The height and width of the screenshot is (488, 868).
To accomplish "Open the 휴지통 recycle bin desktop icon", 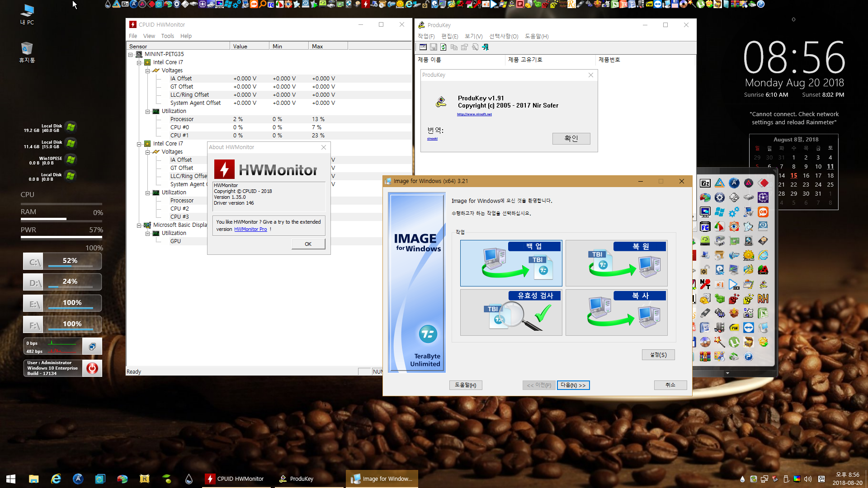I will 27,52.
